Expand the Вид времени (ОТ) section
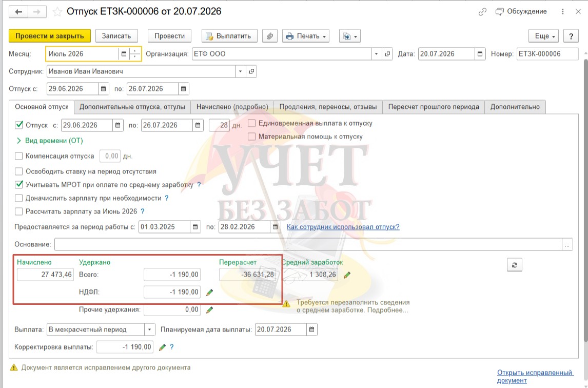588x388 pixels. (49, 141)
